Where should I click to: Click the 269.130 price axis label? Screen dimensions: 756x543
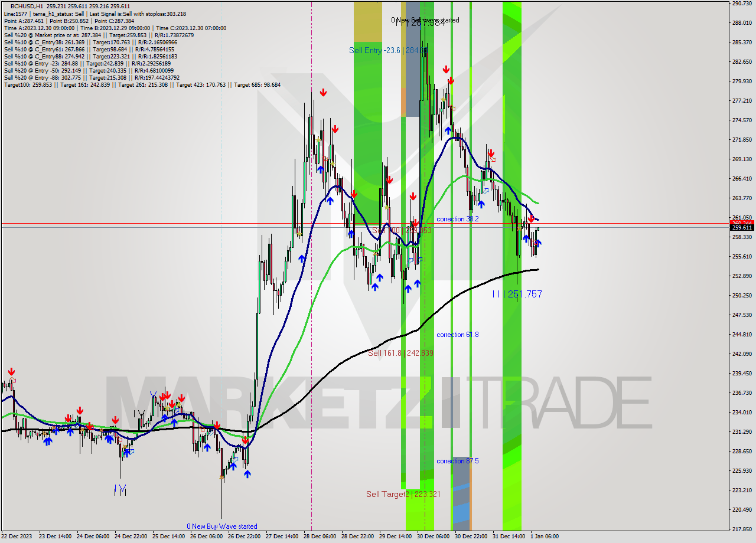742,159
